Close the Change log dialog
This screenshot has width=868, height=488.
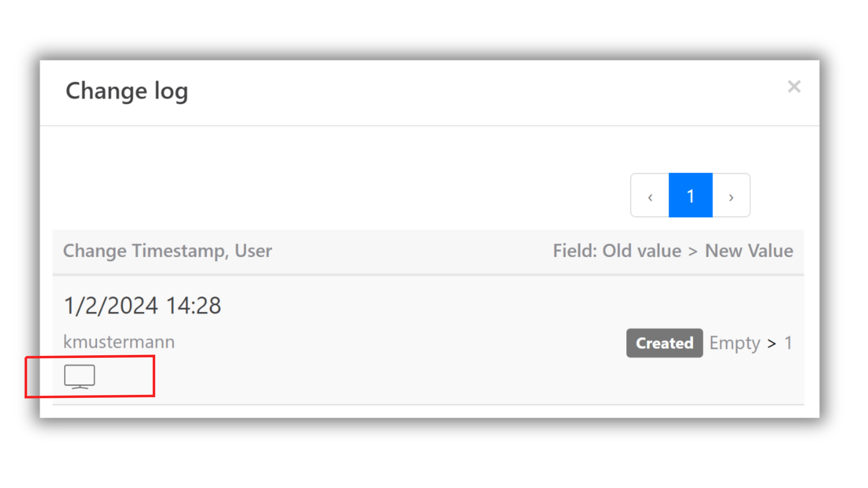[794, 87]
